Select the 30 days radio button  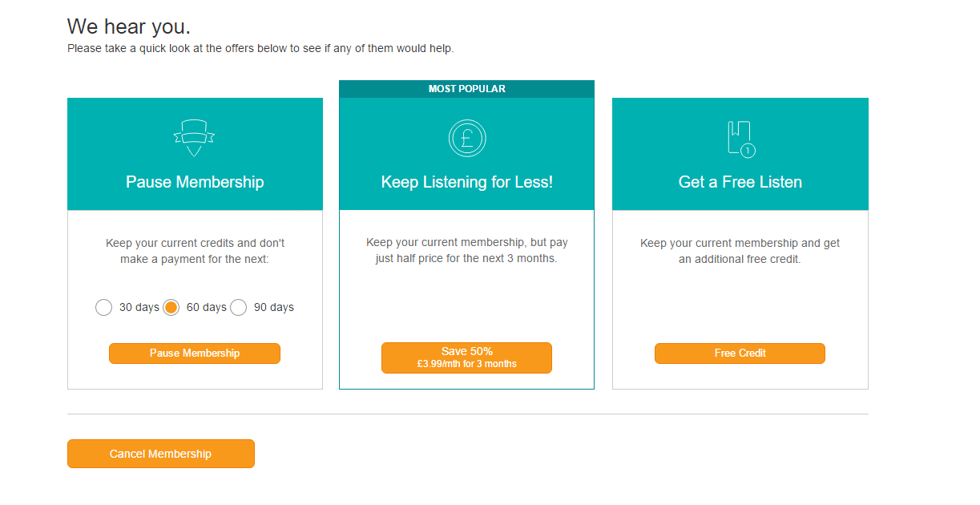pyautogui.click(x=103, y=307)
